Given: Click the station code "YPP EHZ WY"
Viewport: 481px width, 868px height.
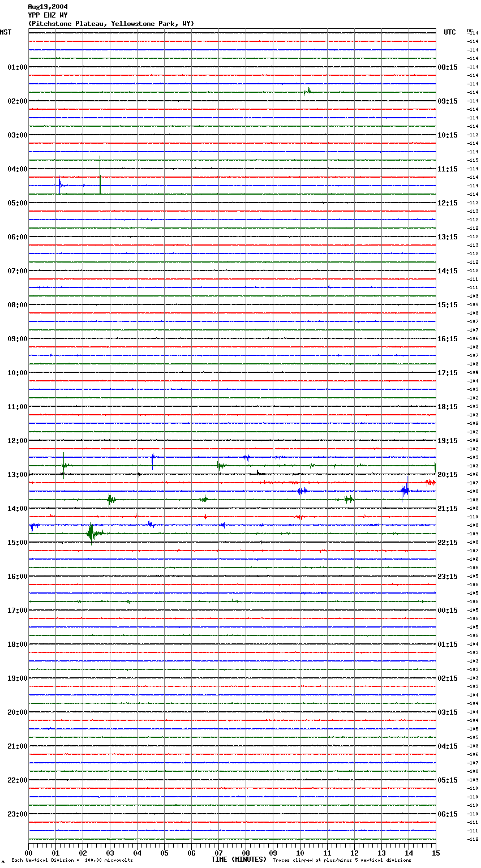Looking at the screenshot, I should tap(48, 15).
